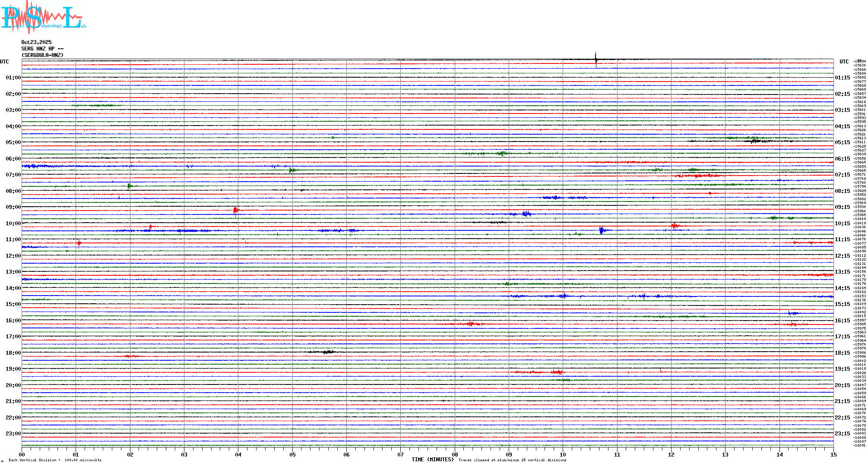
Task: Click the green burst at start of the 08:00 row group
Action: point(130,186)
